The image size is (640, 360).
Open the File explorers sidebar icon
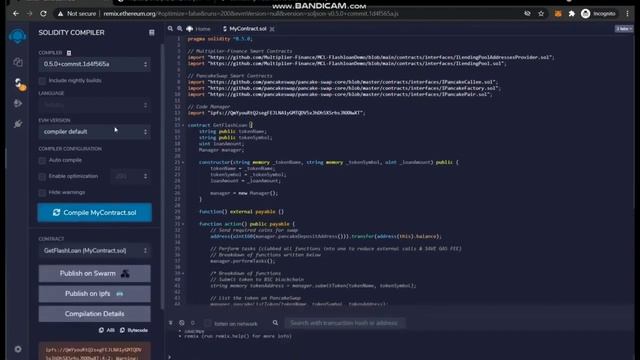click(18, 62)
